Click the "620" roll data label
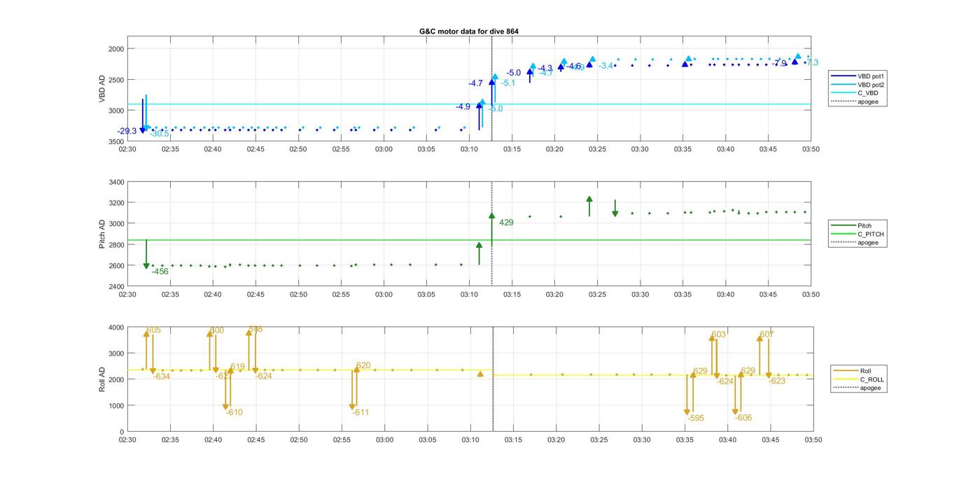 click(363, 365)
